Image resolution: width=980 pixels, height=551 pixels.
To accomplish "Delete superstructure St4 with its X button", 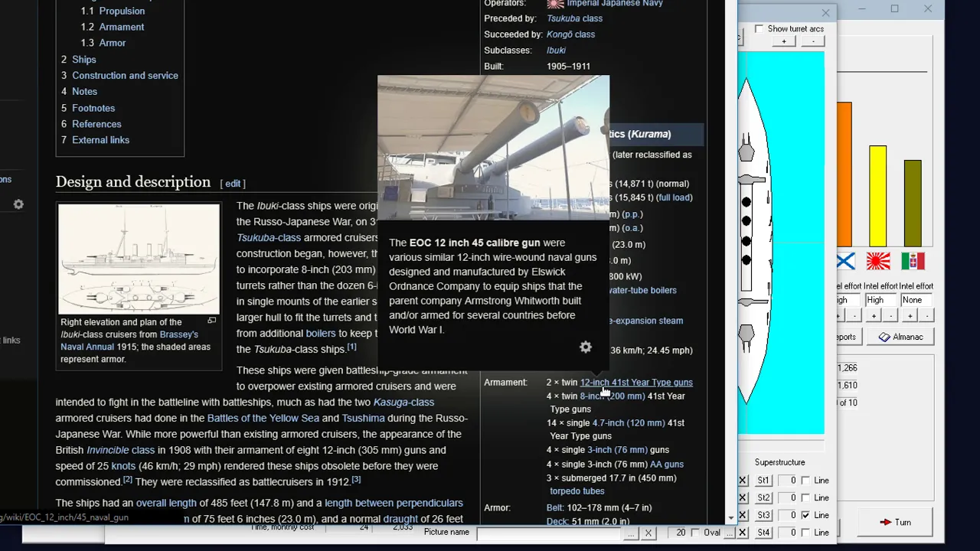I will click(743, 532).
